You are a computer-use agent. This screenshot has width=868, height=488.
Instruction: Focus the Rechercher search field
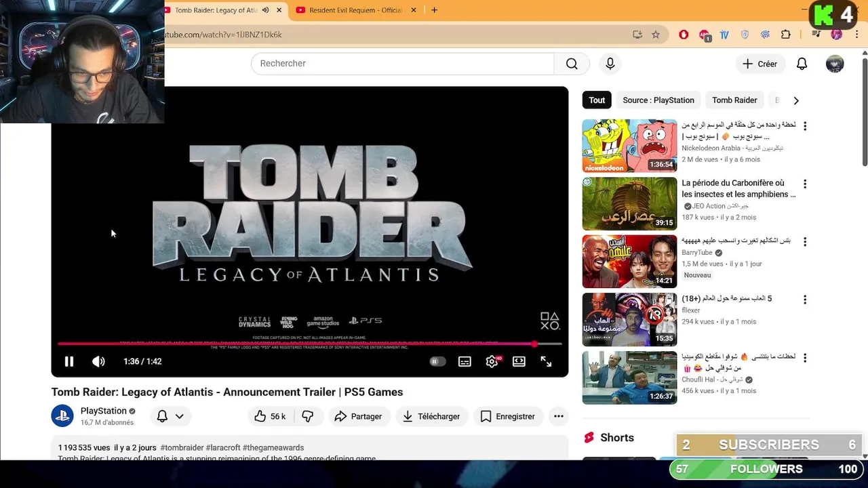pos(403,64)
